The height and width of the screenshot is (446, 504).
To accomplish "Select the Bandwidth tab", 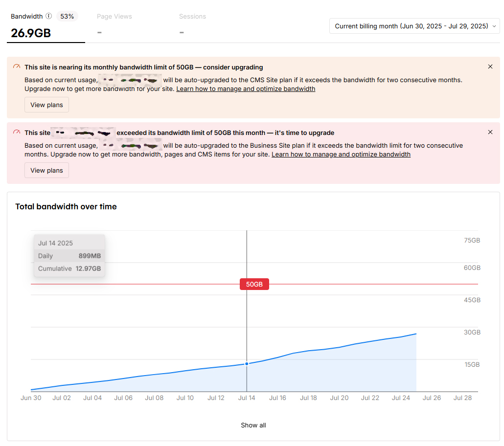I will [x=27, y=16].
